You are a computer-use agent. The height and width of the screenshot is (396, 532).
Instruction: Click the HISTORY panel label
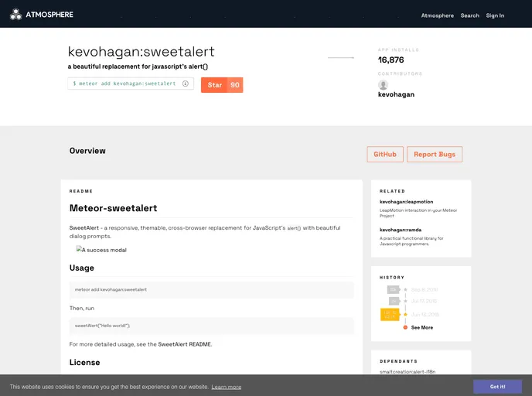pyautogui.click(x=392, y=277)
